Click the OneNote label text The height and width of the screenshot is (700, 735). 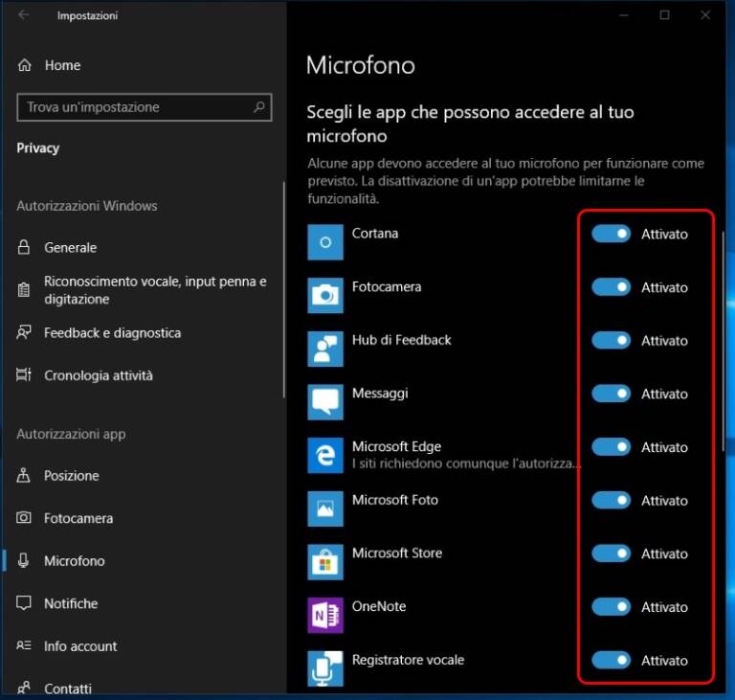379,606
